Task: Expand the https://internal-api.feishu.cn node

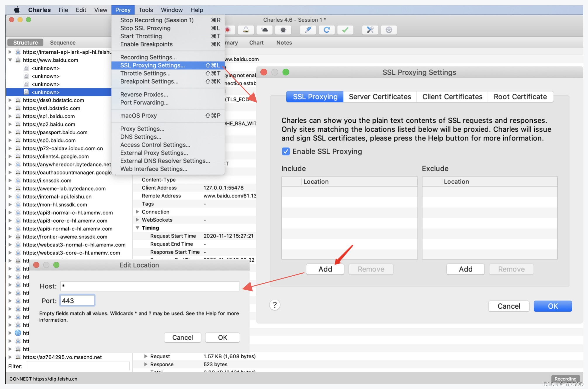Action: (x=10, y=197)
